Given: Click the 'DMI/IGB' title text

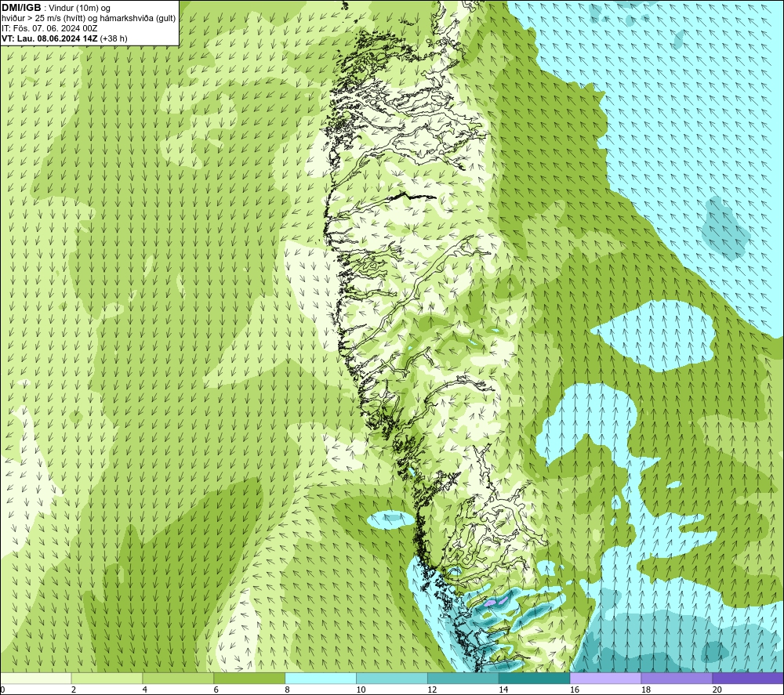Looking at the screenshot, I should (21, 8).
